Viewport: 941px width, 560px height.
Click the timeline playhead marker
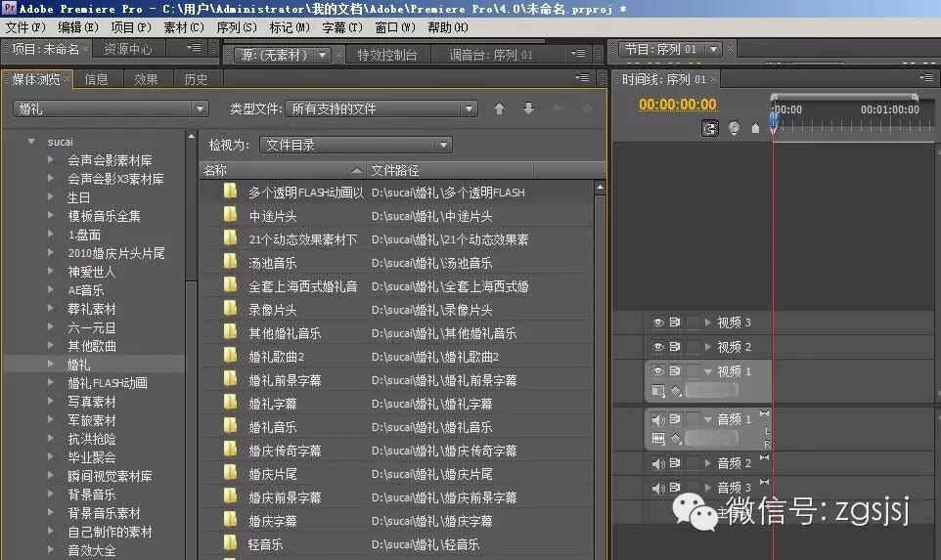point(773,122)
